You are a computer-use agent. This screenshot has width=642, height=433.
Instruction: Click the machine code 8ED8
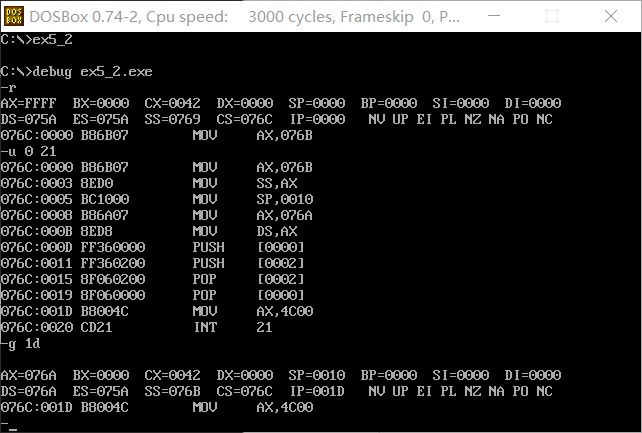pos(97,231)
